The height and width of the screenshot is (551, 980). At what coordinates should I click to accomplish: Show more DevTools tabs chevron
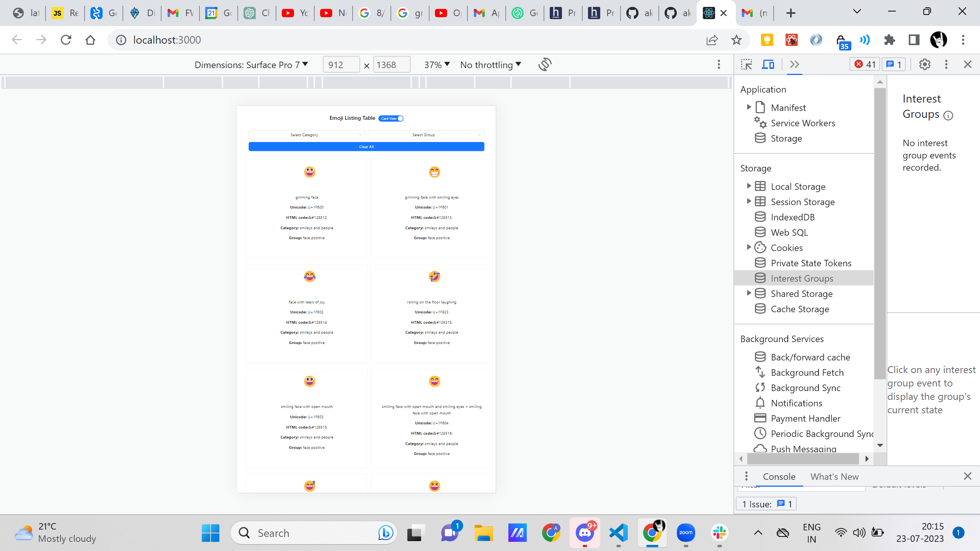pyautogui.click(x=794, y=64)
